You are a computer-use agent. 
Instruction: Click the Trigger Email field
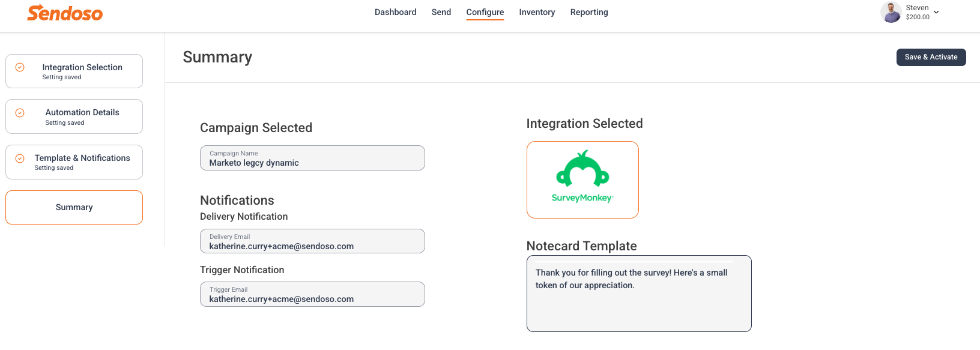pos(312,294)
